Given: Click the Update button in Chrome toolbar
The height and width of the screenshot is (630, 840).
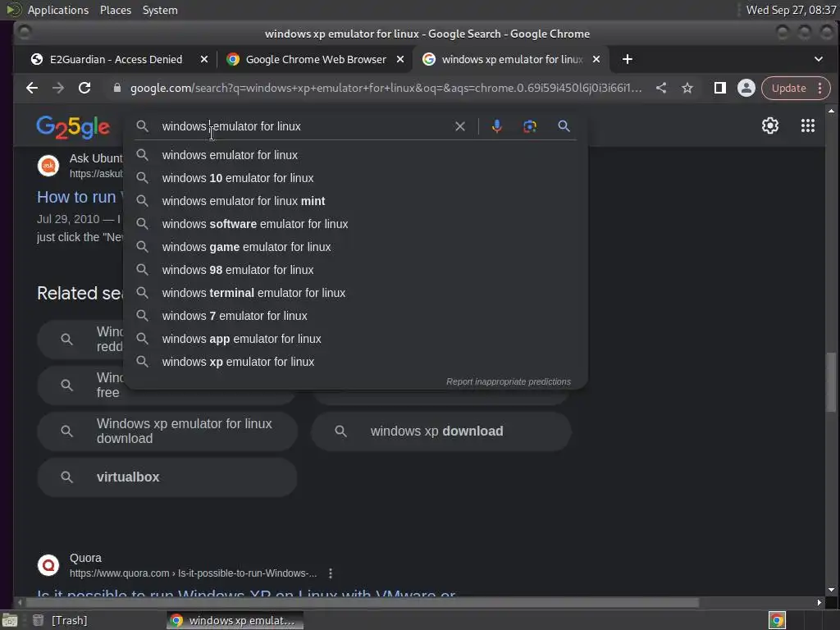Looking at the screenshot, I should [x=788, y=88].
